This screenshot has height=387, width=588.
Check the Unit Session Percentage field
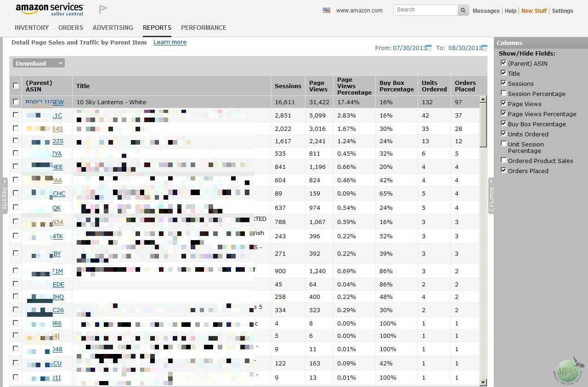tap(503, 144)
